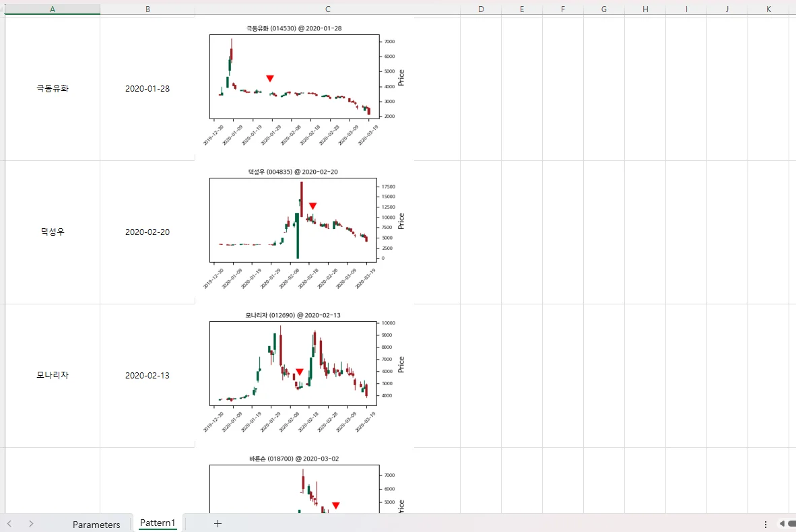Add a new sheet with plus icon
Viewport: 796px width, 532px height.
pyautogui.click(x=218, y=524)
